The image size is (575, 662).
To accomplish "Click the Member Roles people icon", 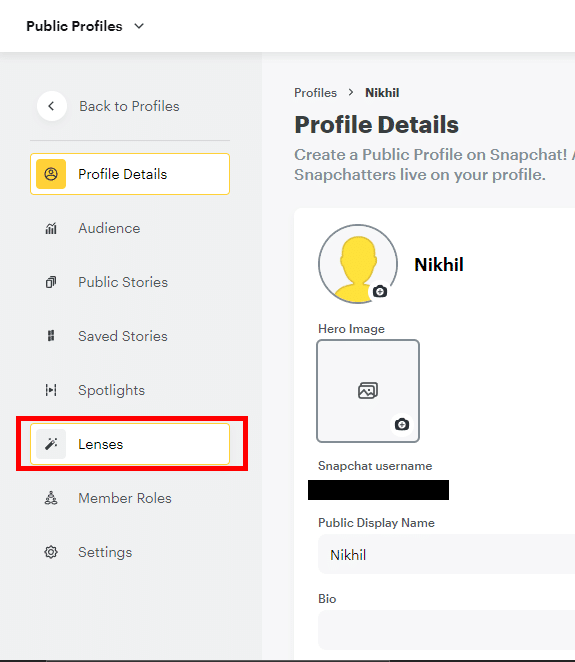I will coord(51,498).
